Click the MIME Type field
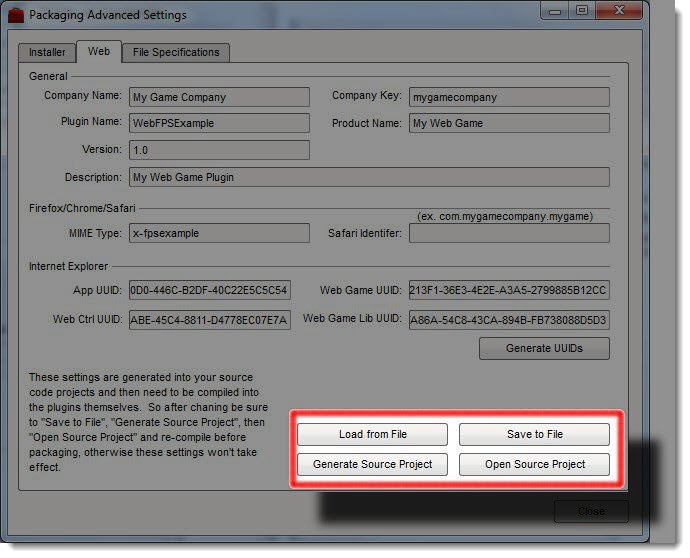The height and width of the screenshot is (558, 690). tap(219, 233)
